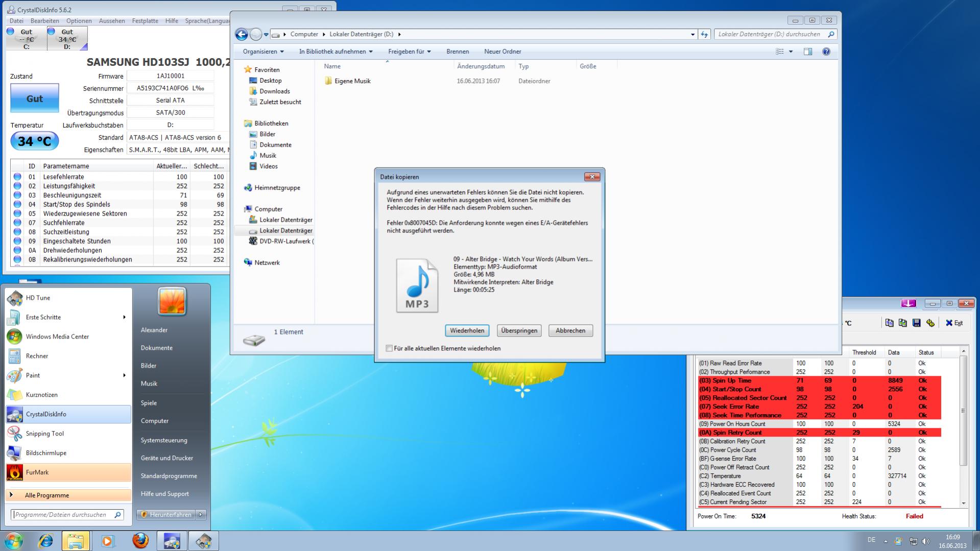Refresh Explorer view with refresh icon
Image resolution: width=980 pixels, height=551 pixels.
click(x=704, y=34)
